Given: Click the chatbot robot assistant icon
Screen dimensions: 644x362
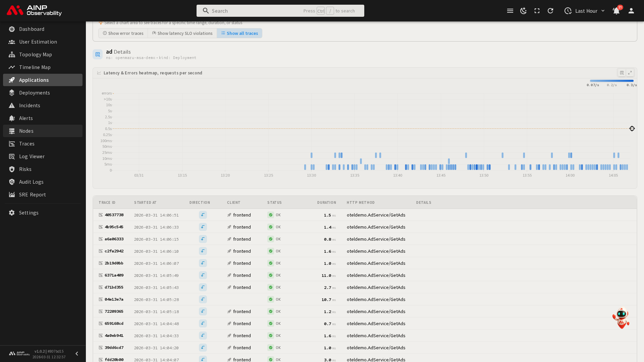Looking at the screenshot, I should click(x=621, y=318).
